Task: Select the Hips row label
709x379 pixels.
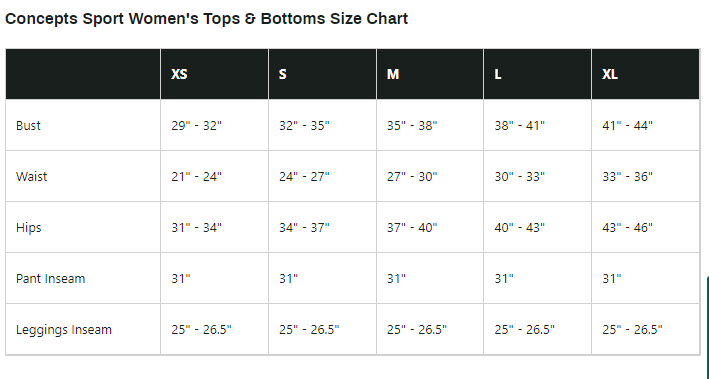Action: pyautogui.click(x=28, y=227)
